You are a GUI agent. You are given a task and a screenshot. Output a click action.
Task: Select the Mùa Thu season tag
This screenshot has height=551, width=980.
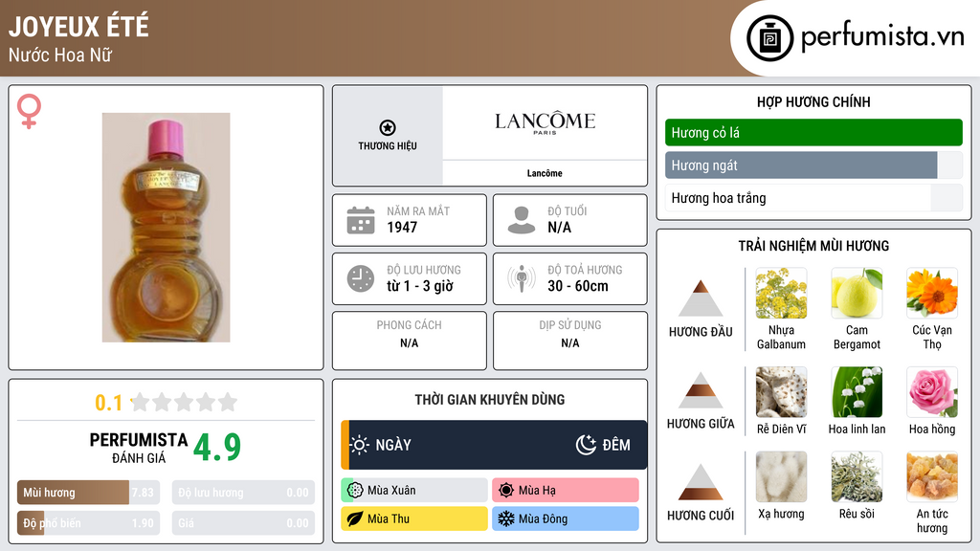[x=414, y=518]
